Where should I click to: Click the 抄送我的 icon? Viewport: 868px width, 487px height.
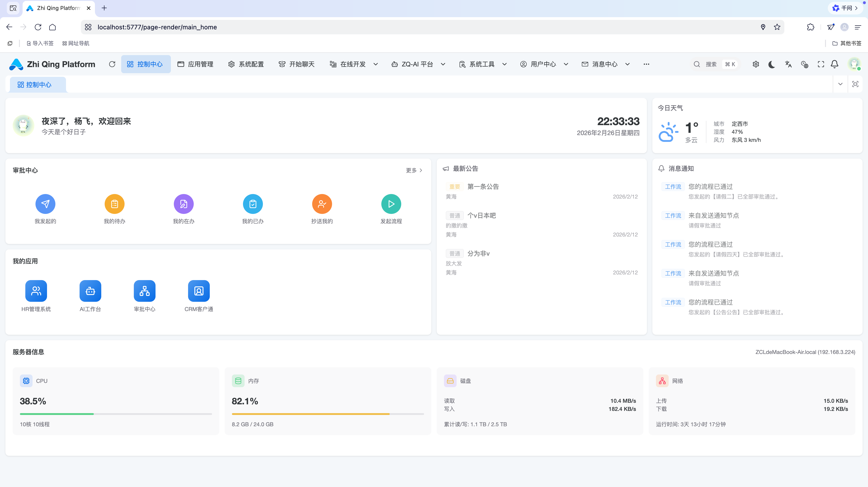[322, 204]
